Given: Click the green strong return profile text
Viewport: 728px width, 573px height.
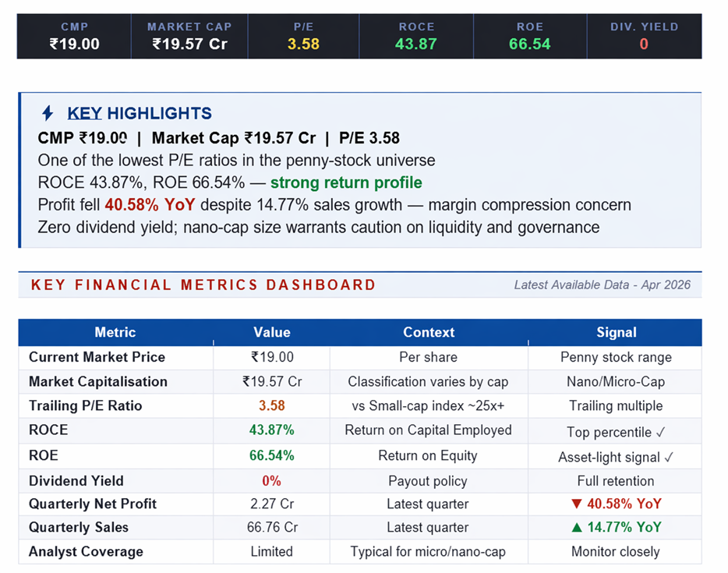Looking at the screenshot, I should coord(346,183).
